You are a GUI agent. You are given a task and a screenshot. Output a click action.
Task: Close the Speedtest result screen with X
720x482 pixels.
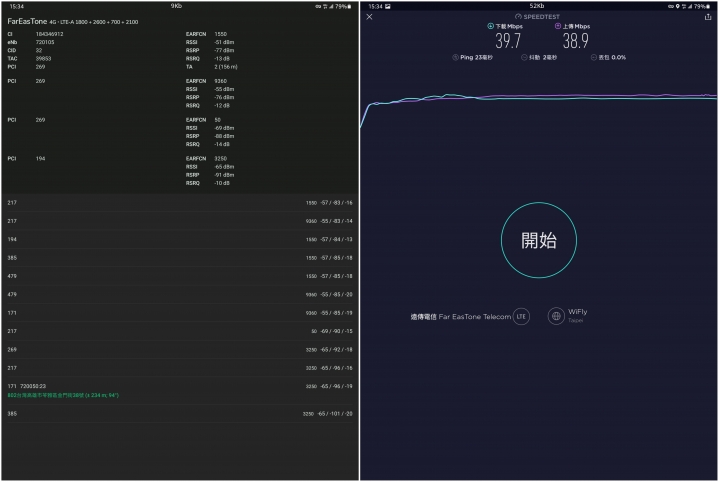(x=369, y=17)
